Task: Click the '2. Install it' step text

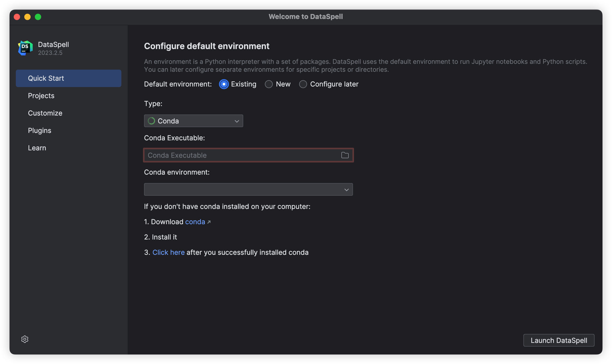Action: [x=160, y=237]
